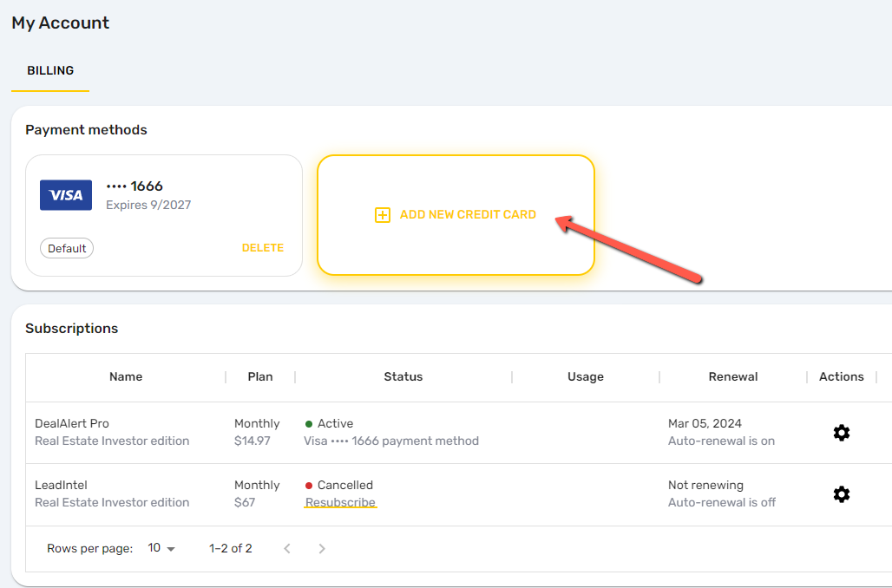
Task: Click the '1–2 of 2' pagination text
Action: coord(231,548)
